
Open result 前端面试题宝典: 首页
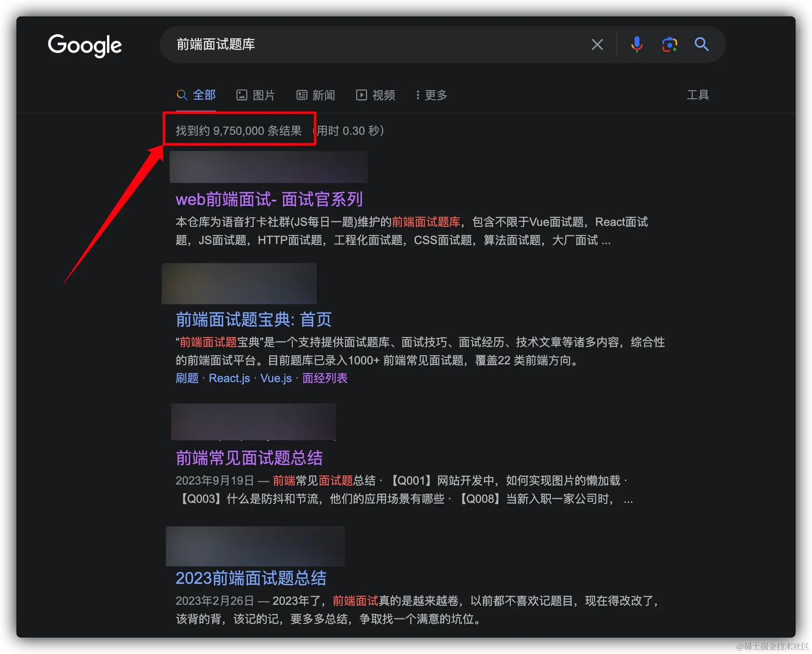[254, 320]
